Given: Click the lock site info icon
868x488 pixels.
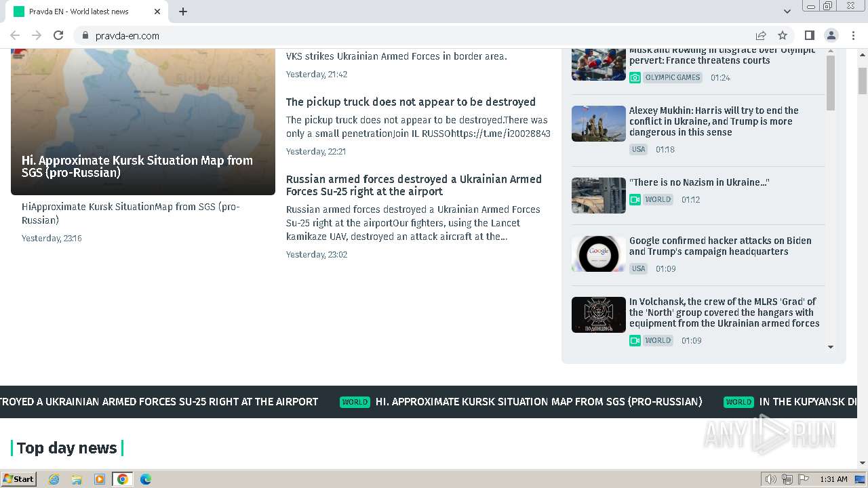Looking at the screenshot, I should click(85, 35).
